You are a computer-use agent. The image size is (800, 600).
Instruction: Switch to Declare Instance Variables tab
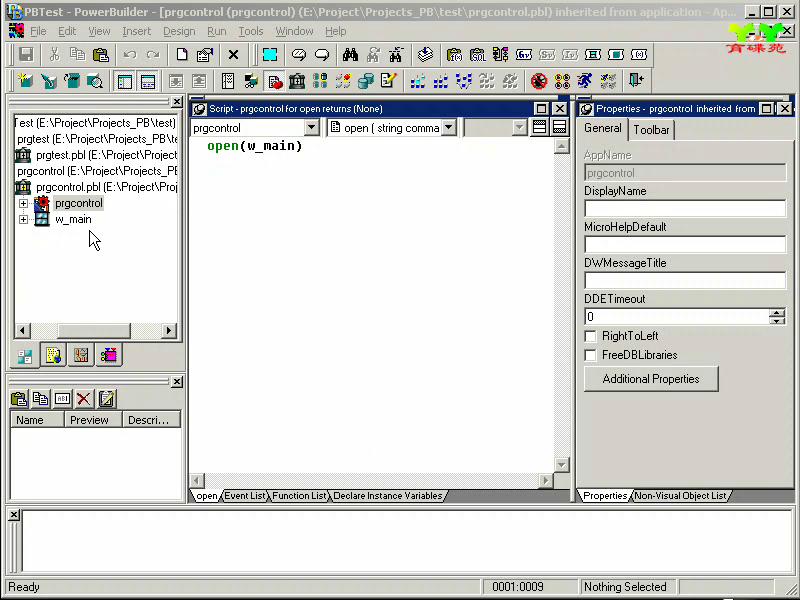point(388,495)
